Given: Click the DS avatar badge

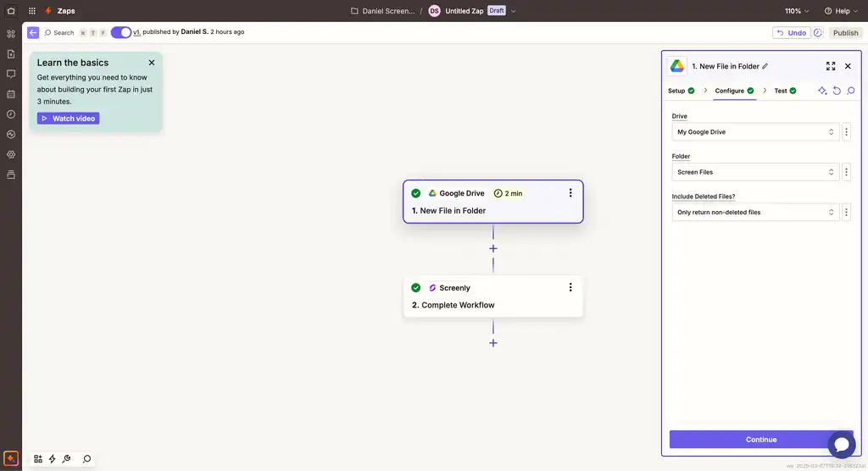Looking at the screenshot, I should 435,10.
